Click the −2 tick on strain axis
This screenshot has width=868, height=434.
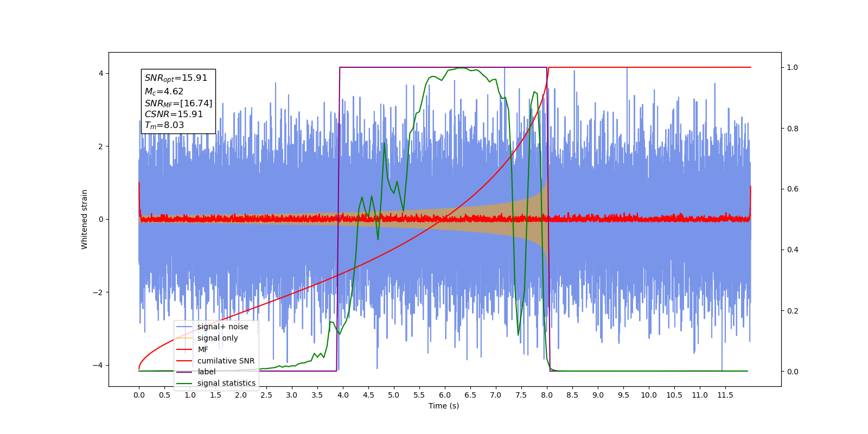99,292
